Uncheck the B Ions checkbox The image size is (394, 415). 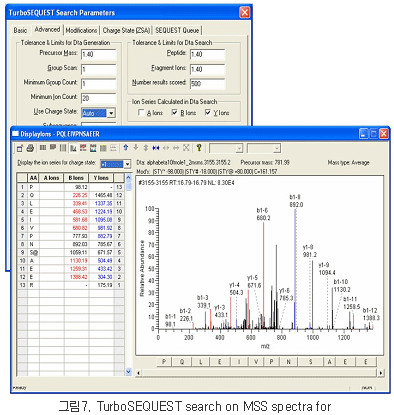(x=174, y=113)
